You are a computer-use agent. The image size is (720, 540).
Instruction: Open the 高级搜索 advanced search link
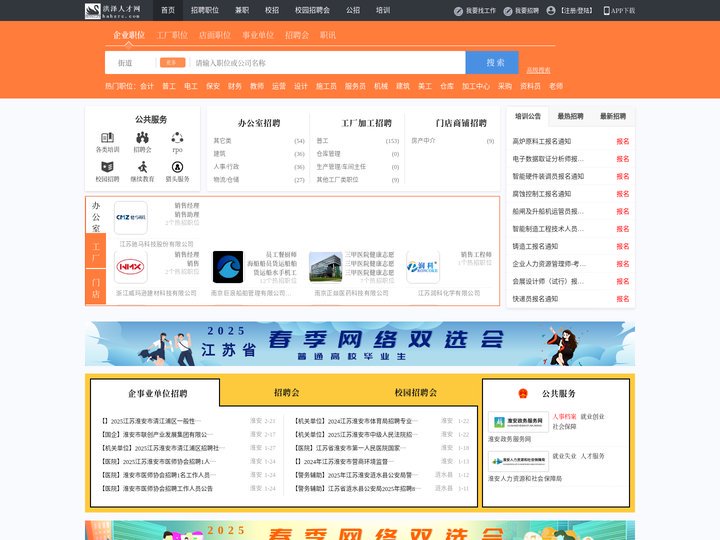pyautogui.click(x=538, y=70)
